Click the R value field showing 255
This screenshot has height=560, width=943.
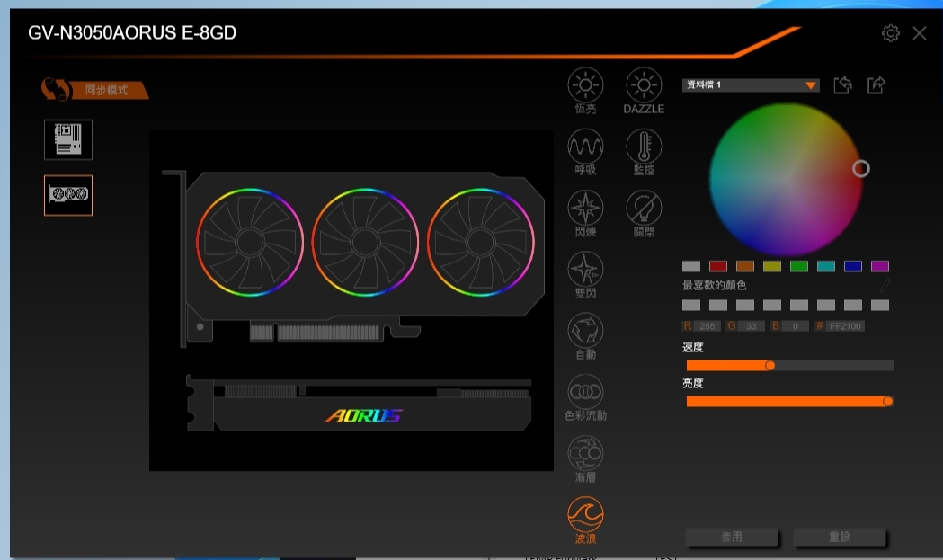[x=707, y=326]
